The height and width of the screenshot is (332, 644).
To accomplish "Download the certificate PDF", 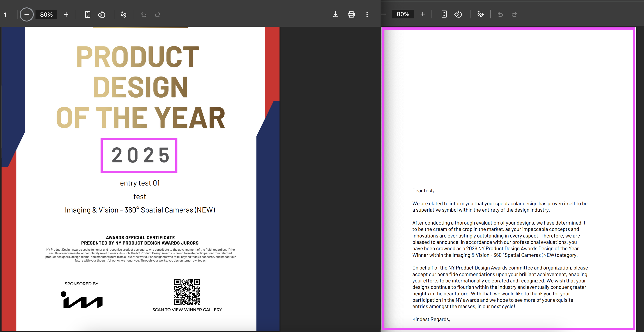I will pyautogui.click(x=336, y=14).
